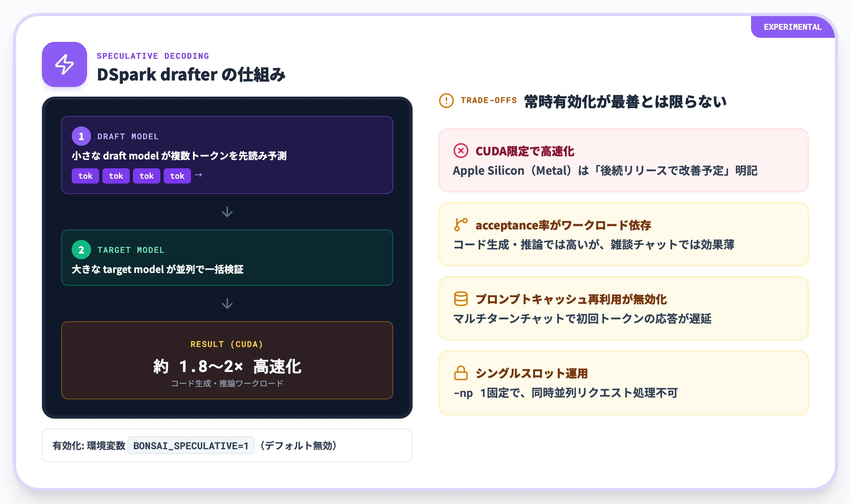Click the text 大きな target model が並列で一括検証
This screenshot has height=504, width=851.
click(x=158, y=269)
